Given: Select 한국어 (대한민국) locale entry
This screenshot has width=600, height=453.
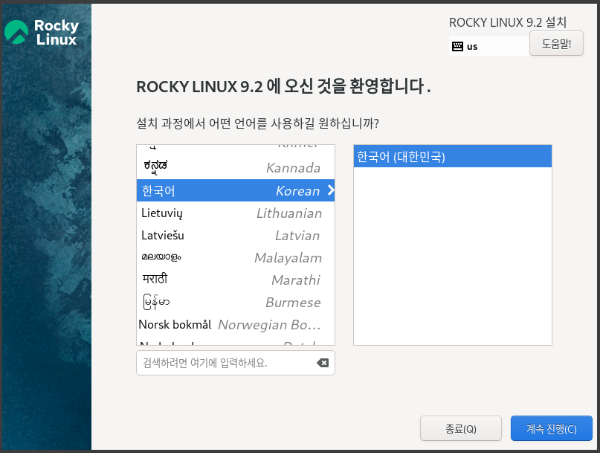Looking at the screenshot, I should pyautogui.click(x=453, y=156).
